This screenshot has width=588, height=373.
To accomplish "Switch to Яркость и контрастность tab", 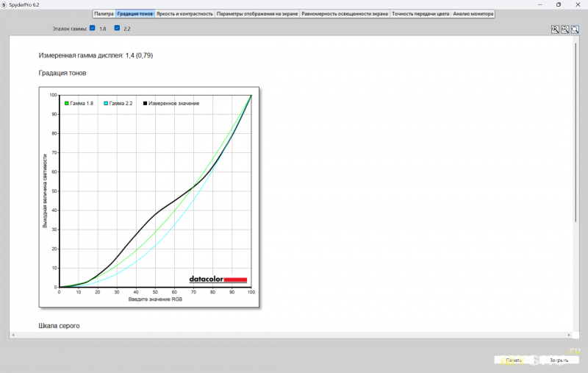I will pos(185,14).
